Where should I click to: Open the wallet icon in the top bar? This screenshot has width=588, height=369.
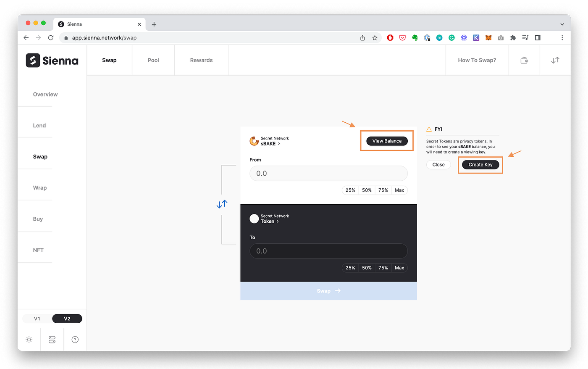[x=524, y=60]
